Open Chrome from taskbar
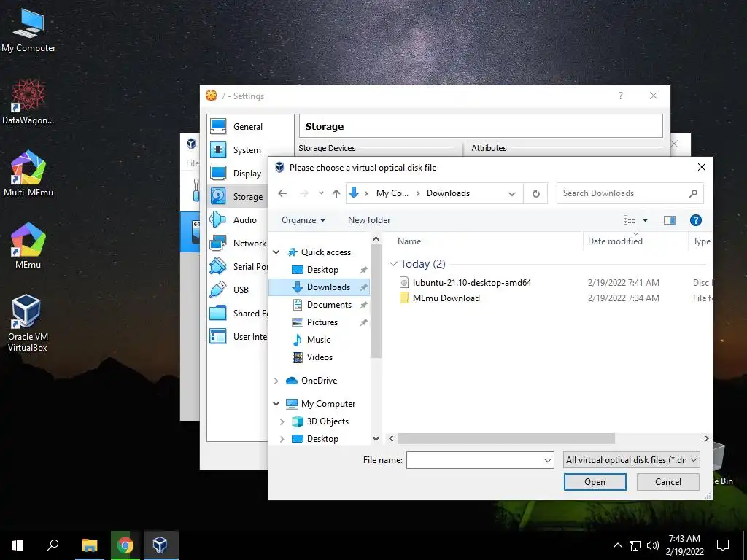The image size is (747, 560). tap(125, 545)
